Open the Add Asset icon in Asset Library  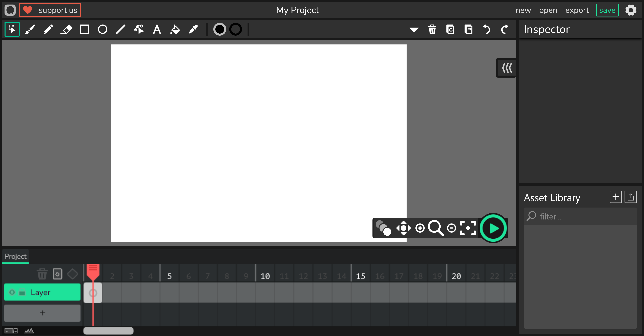(x=616, y=197)
